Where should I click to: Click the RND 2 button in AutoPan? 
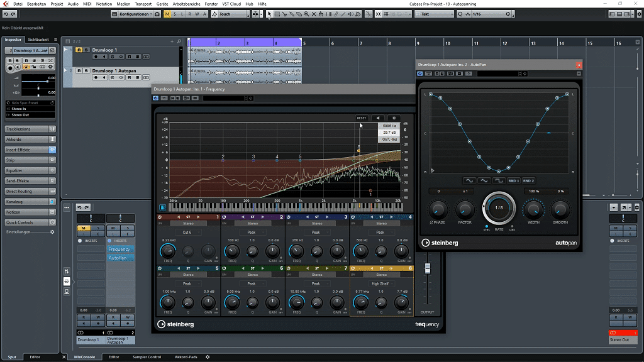528,180
